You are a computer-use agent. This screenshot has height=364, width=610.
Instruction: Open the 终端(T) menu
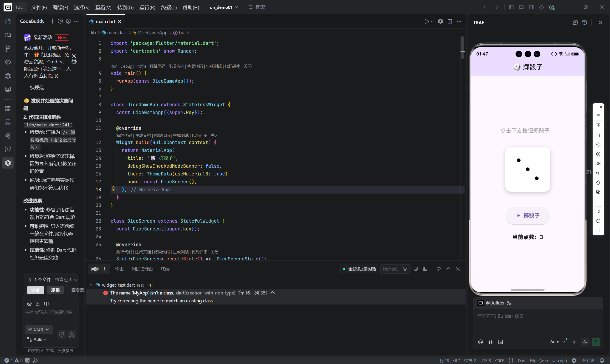point(169,7)
